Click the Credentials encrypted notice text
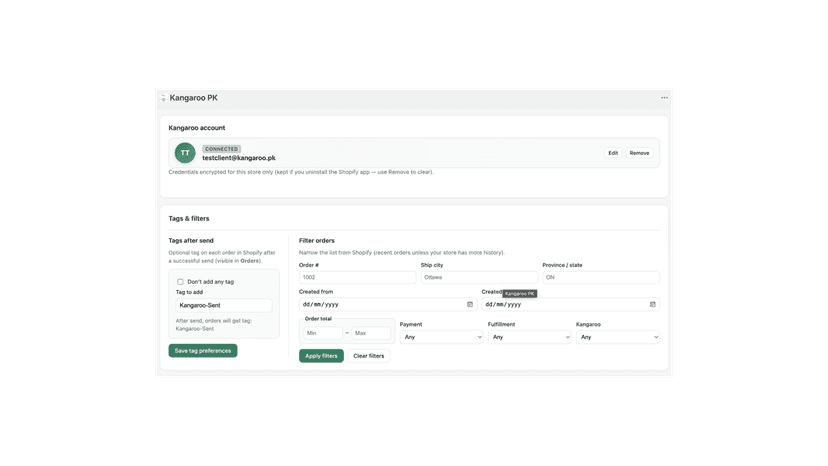Screen dimensions: 828x466 (x=301, y=172)
